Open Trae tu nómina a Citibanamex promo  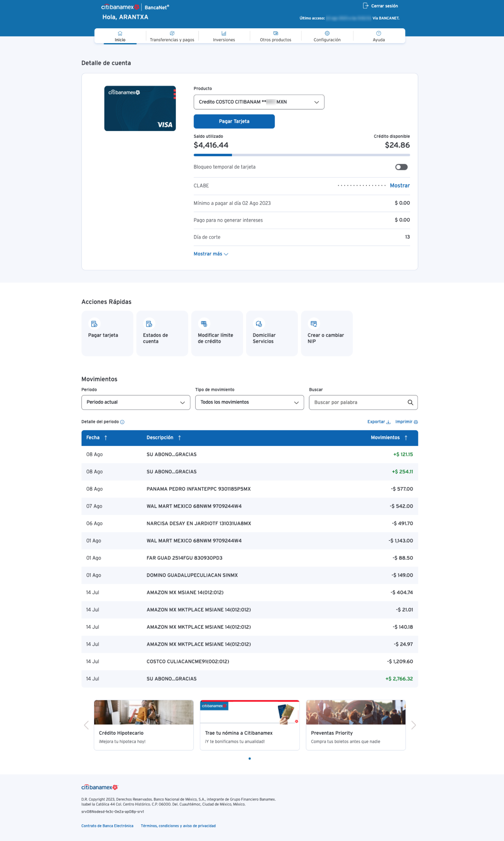click(x=250, y=725)
